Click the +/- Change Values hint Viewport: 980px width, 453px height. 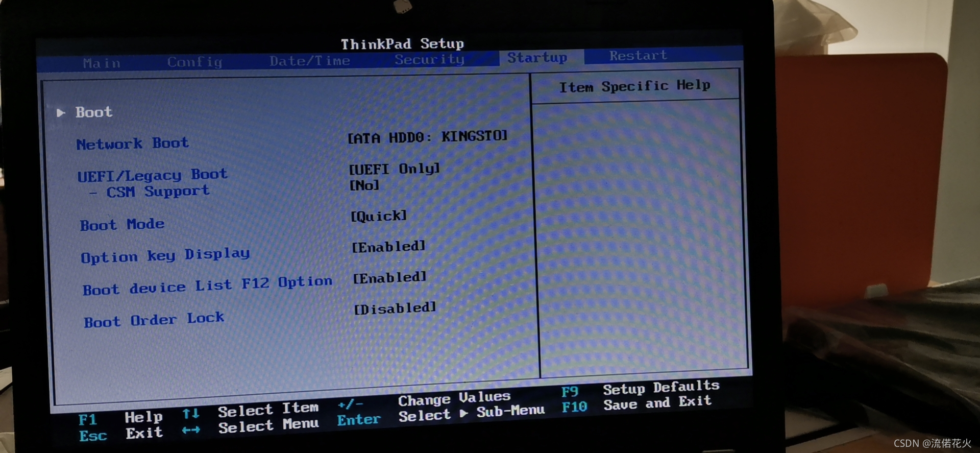(424, 400)
